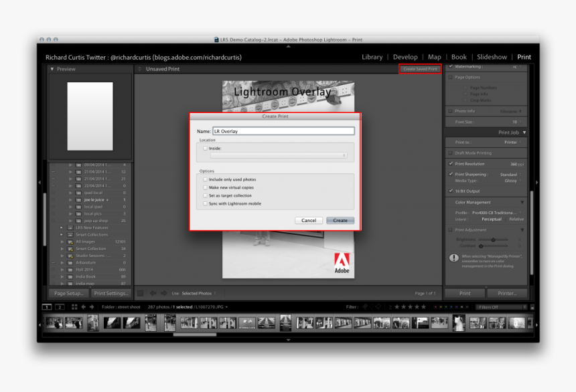Filter by green color label
The image size is (576, 392).
(446, 307)
